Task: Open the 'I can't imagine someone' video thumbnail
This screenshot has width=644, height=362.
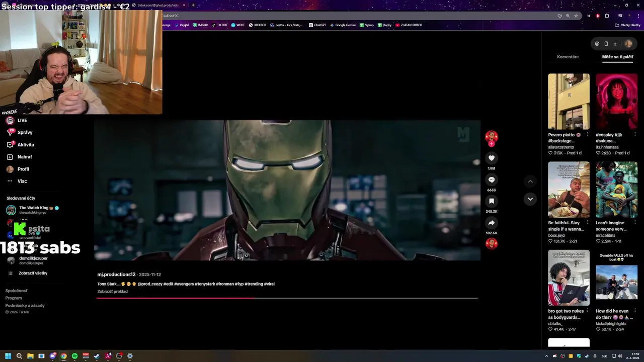Action: click(x=616, y=190)
